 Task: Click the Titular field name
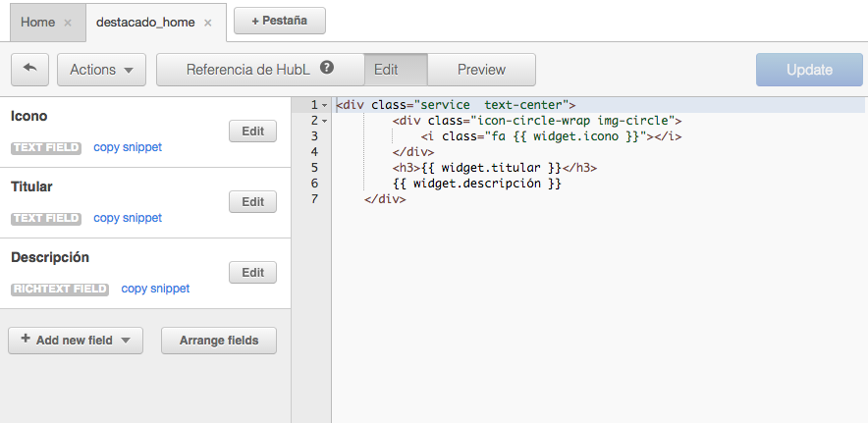point(31,187)
